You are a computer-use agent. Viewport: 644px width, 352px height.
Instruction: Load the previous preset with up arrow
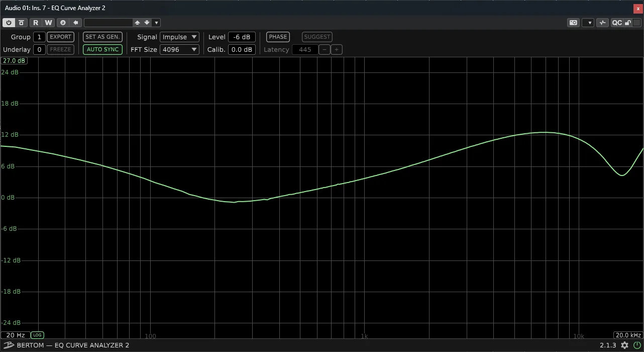(137, 23)
